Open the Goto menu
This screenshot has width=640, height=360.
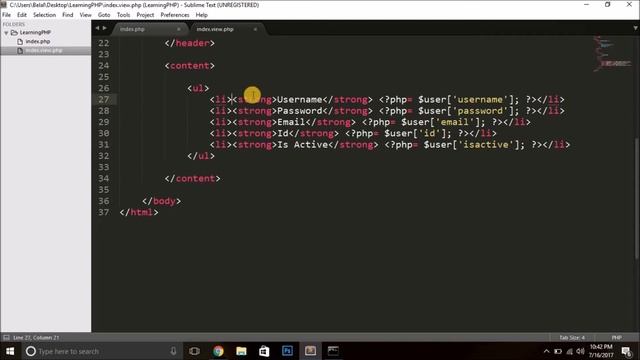point(104,15)
